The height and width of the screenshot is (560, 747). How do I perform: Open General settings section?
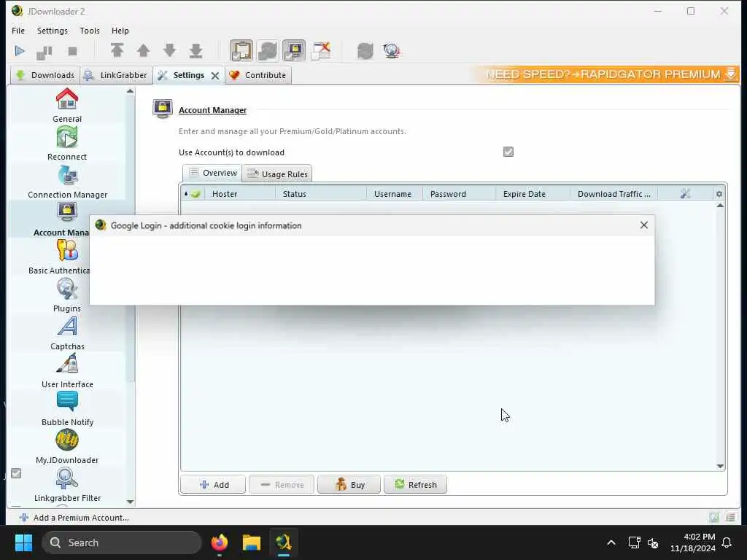pyautogui.click(x=67, y=106)
